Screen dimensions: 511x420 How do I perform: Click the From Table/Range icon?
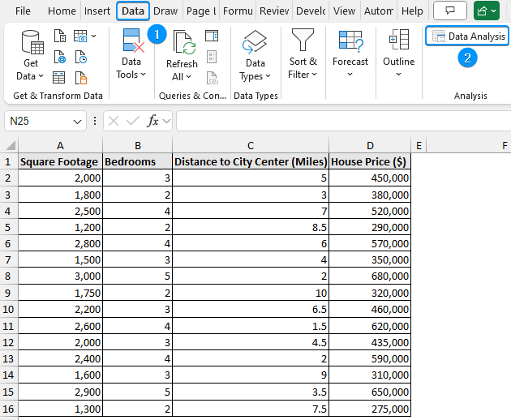(x=59, y=78)
